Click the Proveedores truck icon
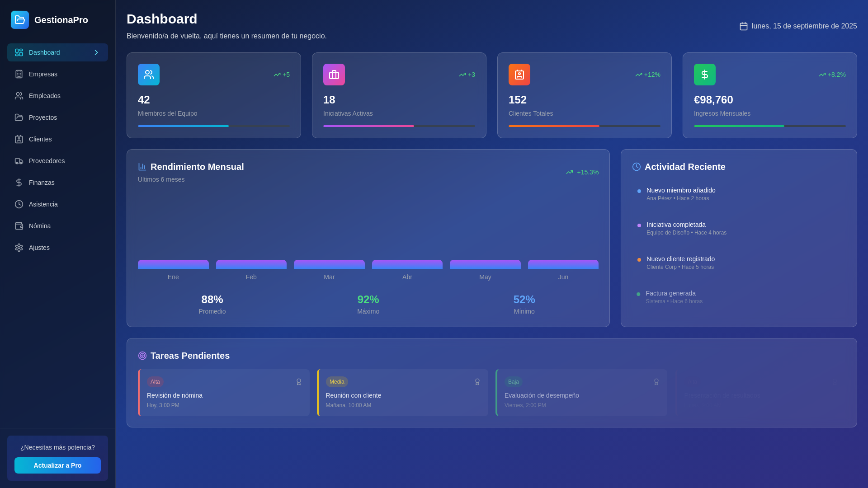Image resolution: width=868 pixels, height=488 pixels. (x=19, y=161)
